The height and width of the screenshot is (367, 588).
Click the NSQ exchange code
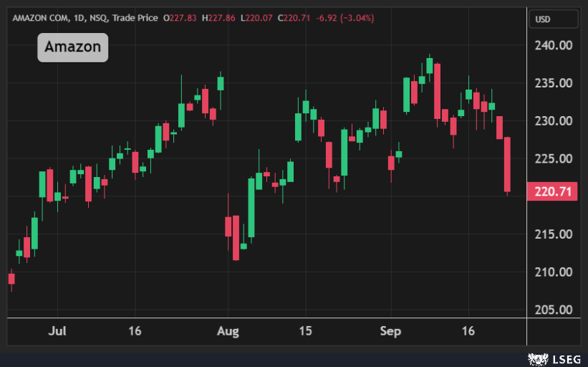[98, 18]
